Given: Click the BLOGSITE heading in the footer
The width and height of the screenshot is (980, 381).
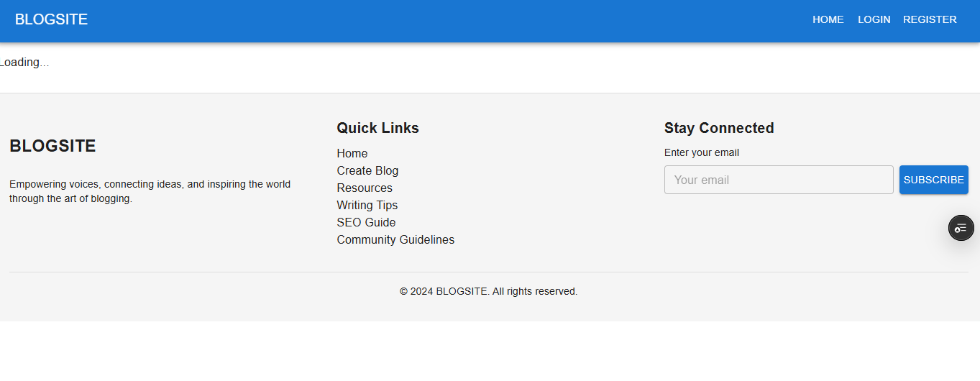Looking at the screenshot, I should pyautogui.click(x=52, y=146).
